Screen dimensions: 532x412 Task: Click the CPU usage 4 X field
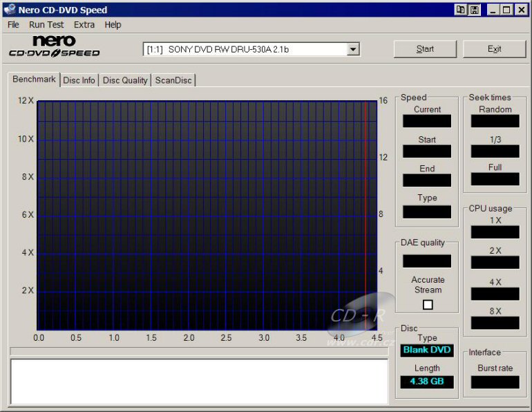(495, 294)
